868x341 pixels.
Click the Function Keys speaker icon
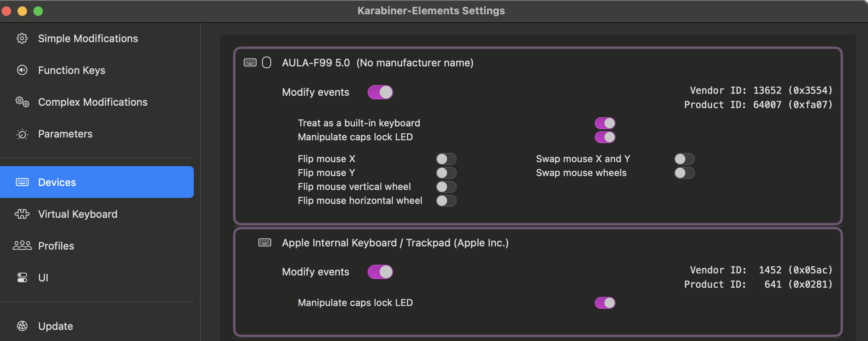(22, 70)
